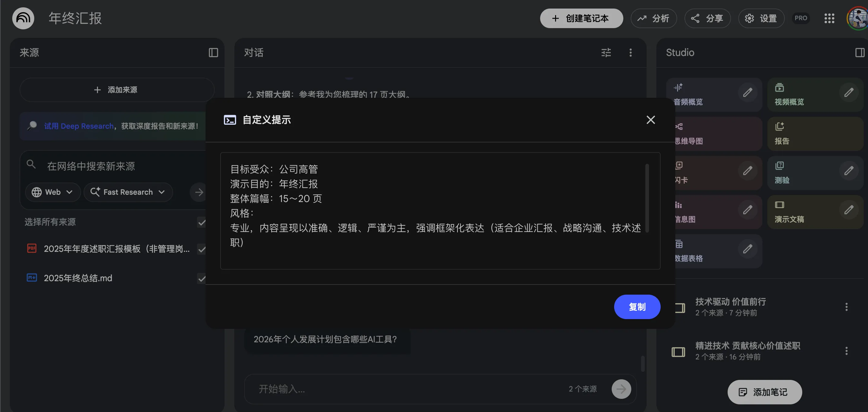Screen dimensions: 868x412
Task: Open the 分析 analytics button
Action: 653,18
